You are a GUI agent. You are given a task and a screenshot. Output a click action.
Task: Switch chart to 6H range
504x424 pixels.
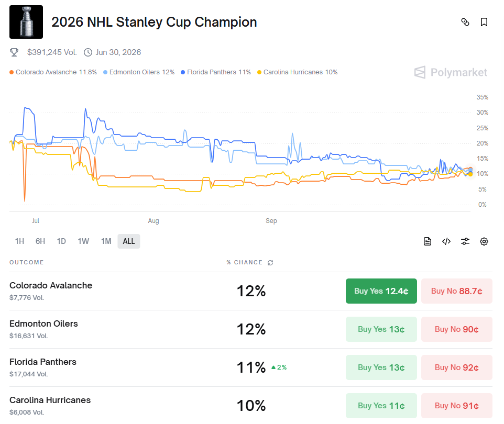click(40, 241)
